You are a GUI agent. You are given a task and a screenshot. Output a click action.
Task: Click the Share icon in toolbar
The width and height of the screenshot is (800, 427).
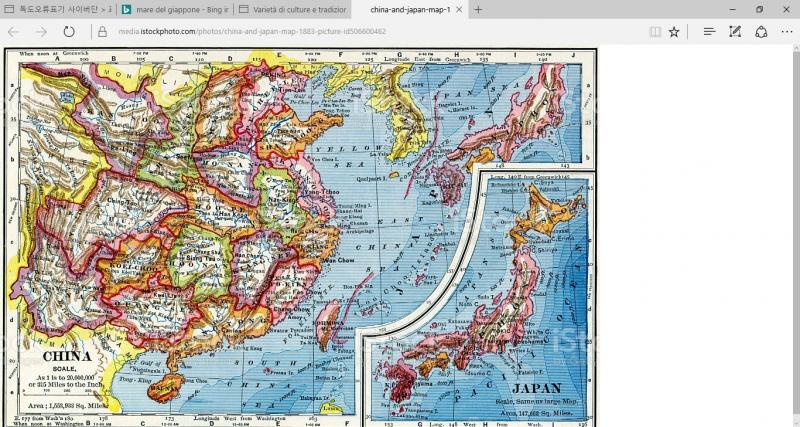[x=760, y=31]
